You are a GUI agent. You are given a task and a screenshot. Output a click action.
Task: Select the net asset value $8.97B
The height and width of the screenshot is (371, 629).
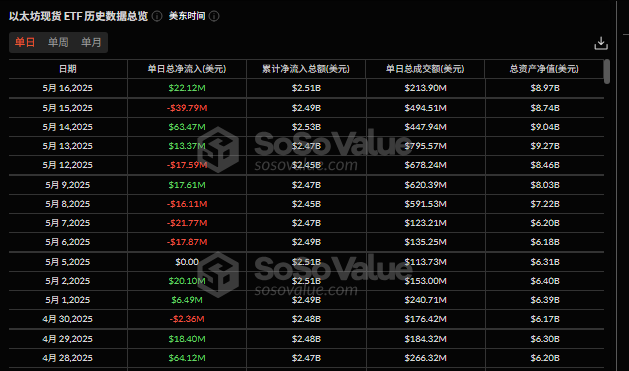coord(545,88)
